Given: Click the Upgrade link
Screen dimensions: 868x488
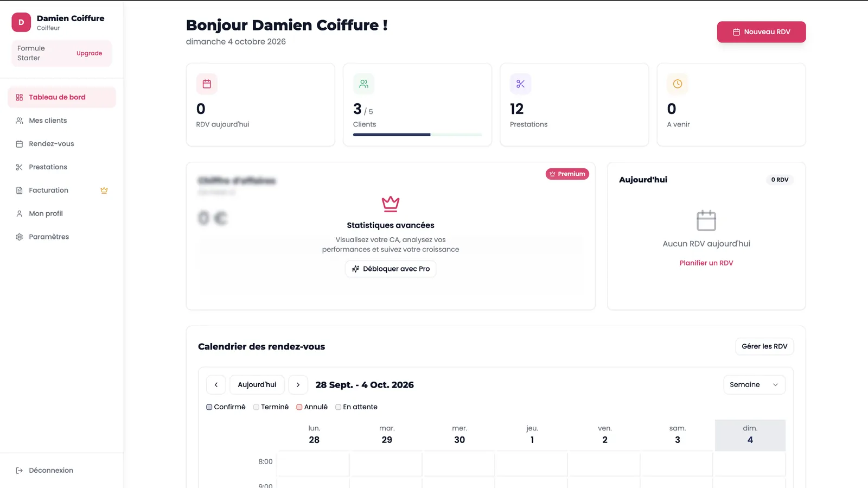Looking at the screenshot, I should coord(90,53).
